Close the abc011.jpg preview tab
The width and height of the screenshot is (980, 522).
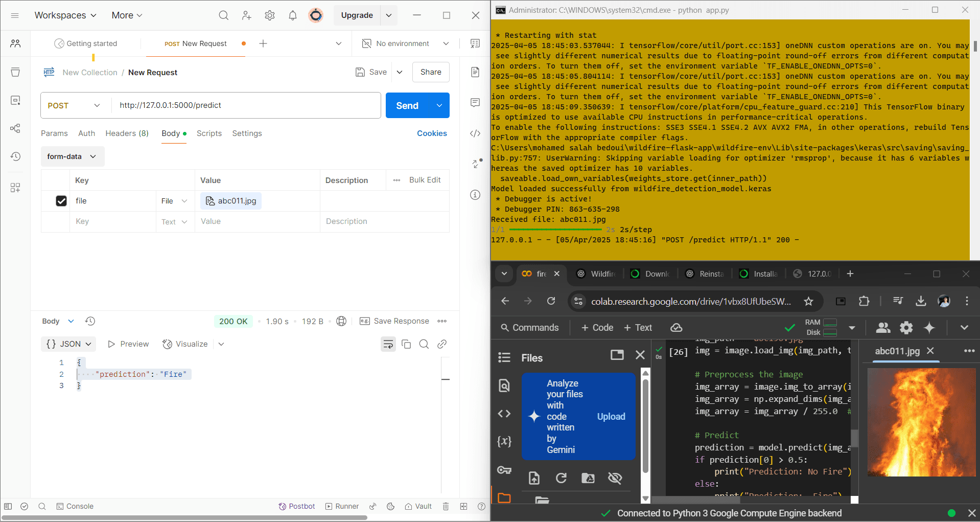click(x=930, y=351)
